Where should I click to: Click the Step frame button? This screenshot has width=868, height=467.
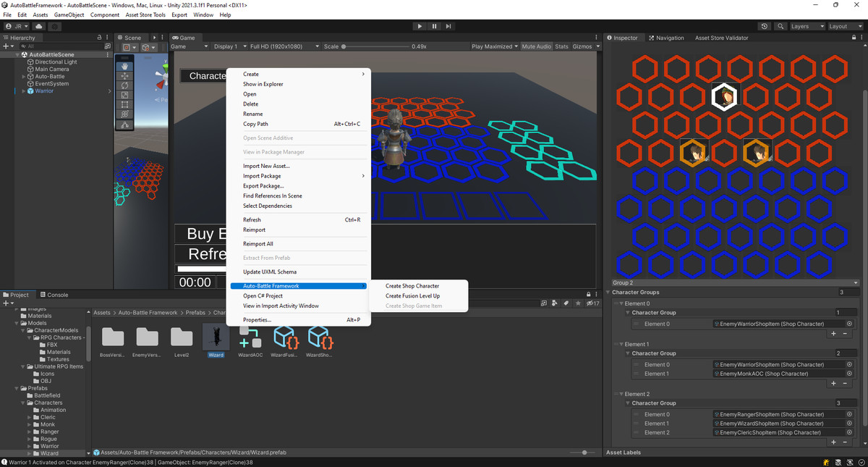click(448, 26)
